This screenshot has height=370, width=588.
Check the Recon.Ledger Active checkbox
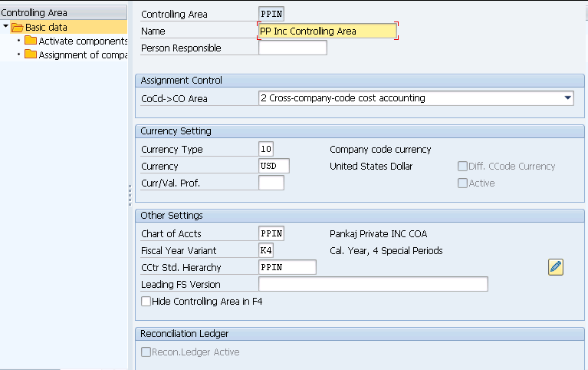pos(146,352)
